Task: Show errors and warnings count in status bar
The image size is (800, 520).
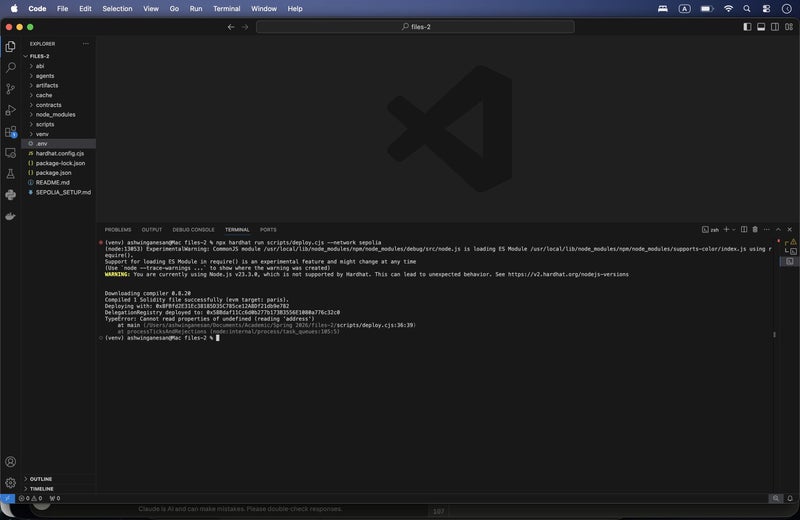Action: [x=30, y=499]
